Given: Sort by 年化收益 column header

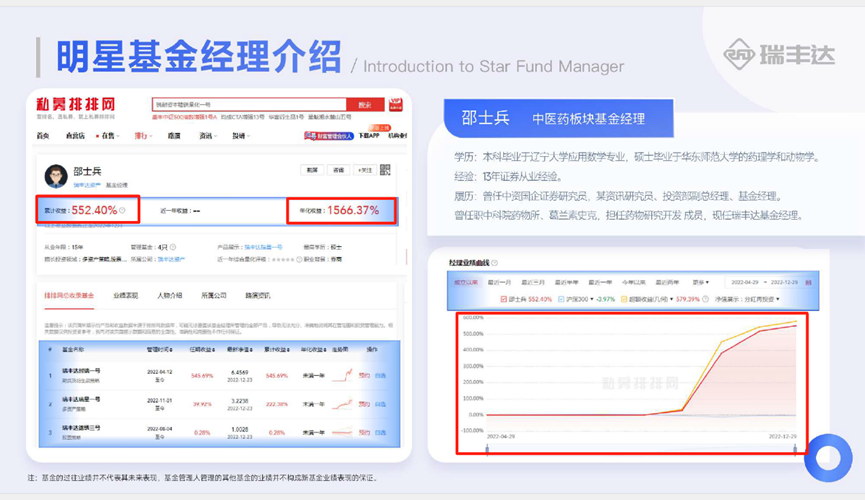Looking at the screenshot, I should tap(314, 349).
